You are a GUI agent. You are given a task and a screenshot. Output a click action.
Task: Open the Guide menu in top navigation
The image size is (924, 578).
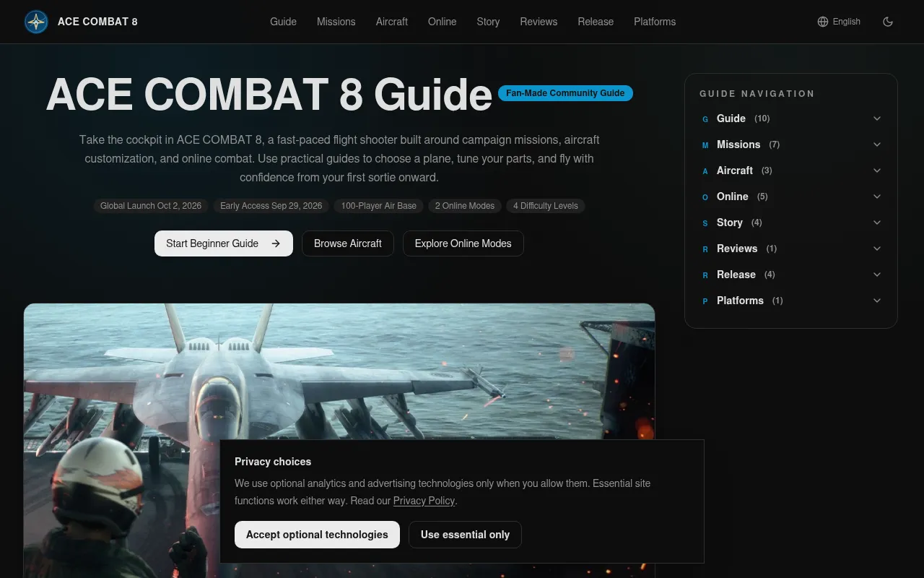pos(283,22)
